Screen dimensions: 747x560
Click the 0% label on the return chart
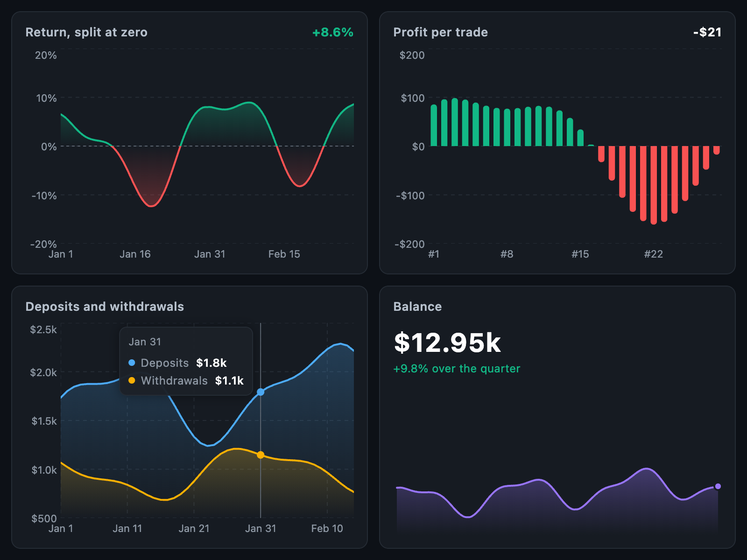coord(49,147)
